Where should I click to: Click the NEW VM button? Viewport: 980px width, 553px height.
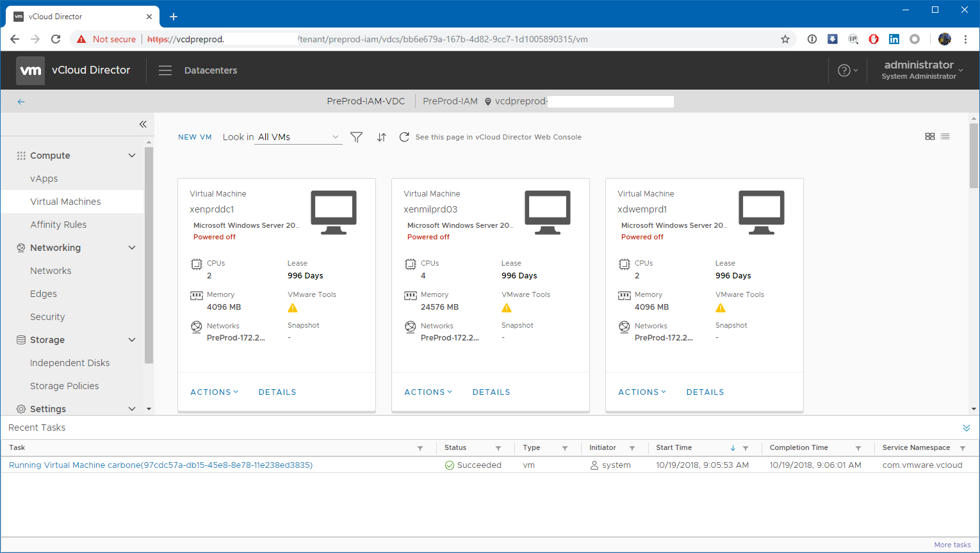pos(195,137)
